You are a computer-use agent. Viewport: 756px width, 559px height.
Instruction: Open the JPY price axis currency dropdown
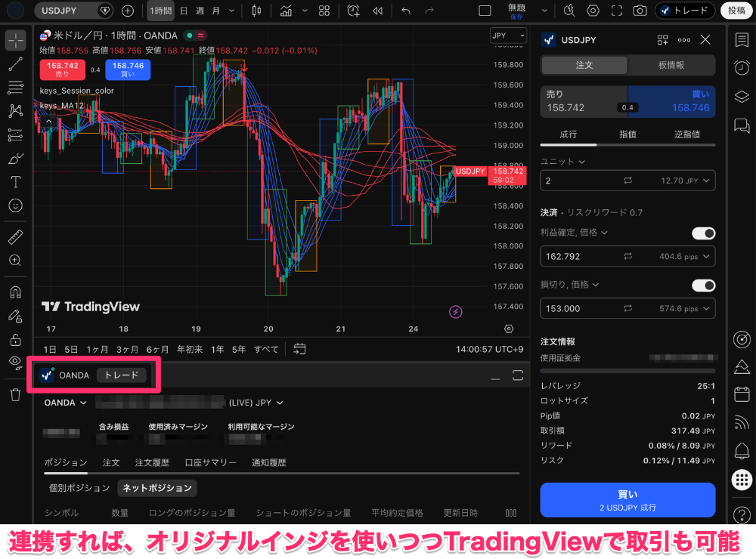click(508, 35)
